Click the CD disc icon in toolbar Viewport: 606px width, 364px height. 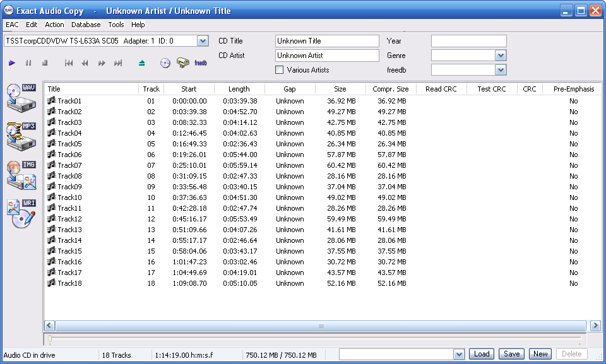pos(165,63)
